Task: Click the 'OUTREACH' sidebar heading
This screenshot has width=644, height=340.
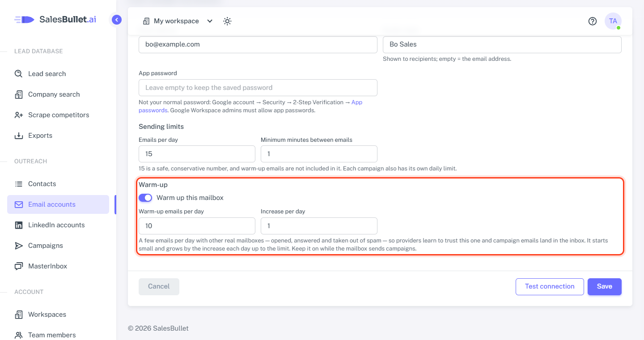Action: [30, 161]
